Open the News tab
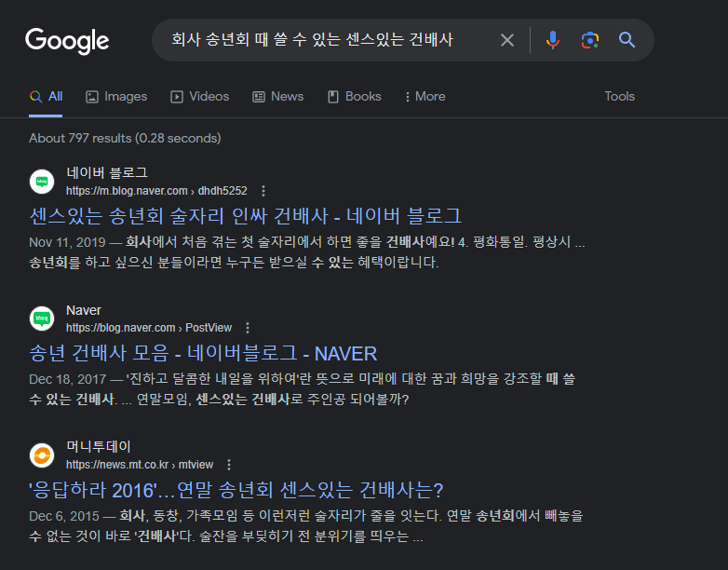Viewport: 728px width, 570px height. pos(277,97)
